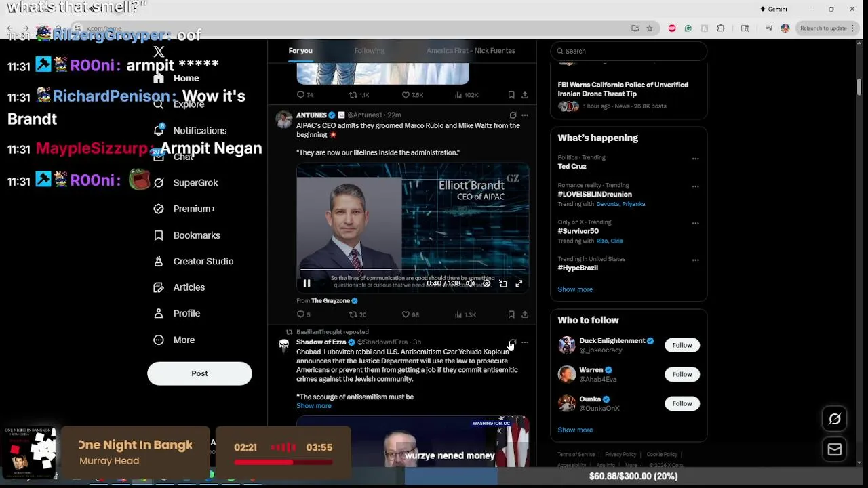Open more options on ANTUNES post
The height and width of the screenshot is (488, 868).
tap(525, 115)
